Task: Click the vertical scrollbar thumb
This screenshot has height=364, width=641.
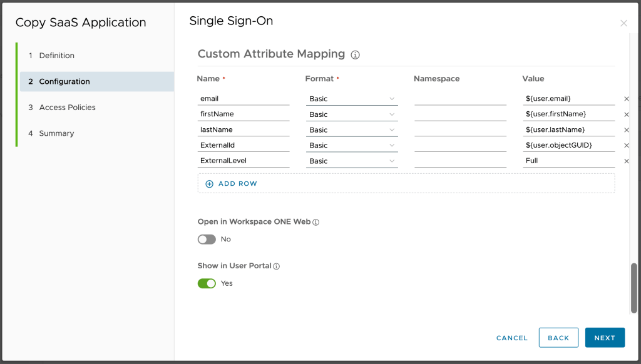Action: pyautogui.click(x=633, y=286)
